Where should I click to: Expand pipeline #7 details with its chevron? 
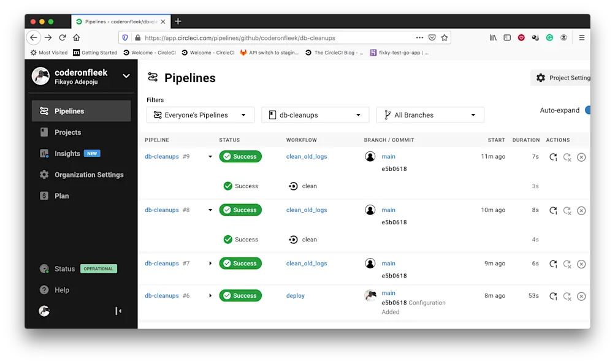(210, 264)
